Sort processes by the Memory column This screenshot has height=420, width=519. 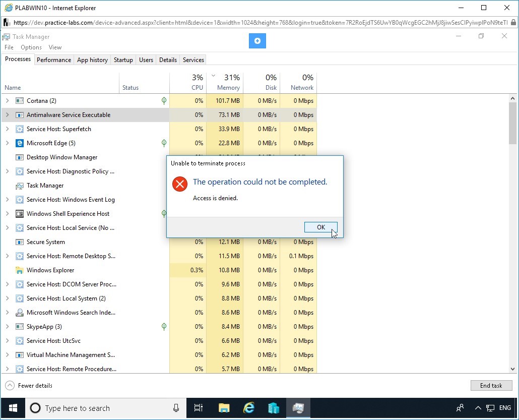click(x=225, y=83)
